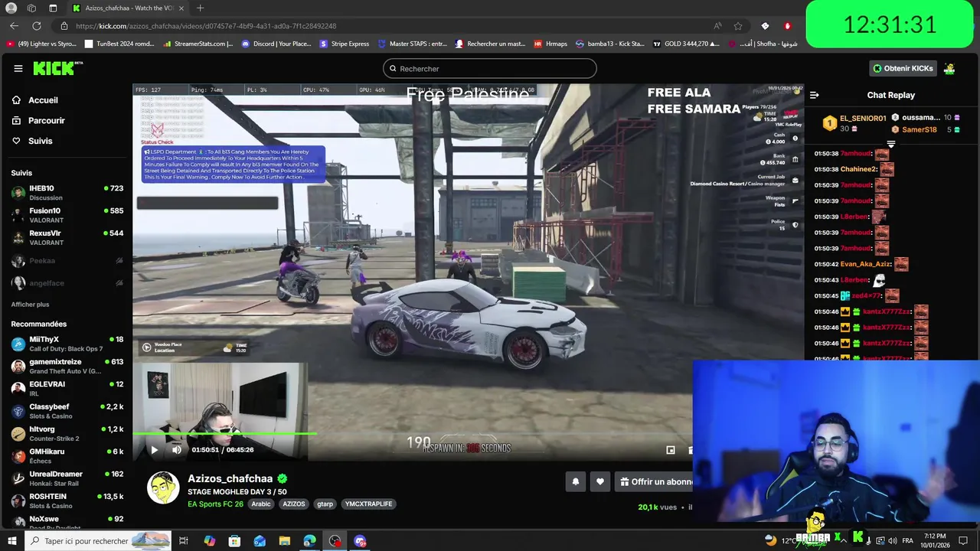Reload the browser page
Screen dimensions: 980x551
37,26
